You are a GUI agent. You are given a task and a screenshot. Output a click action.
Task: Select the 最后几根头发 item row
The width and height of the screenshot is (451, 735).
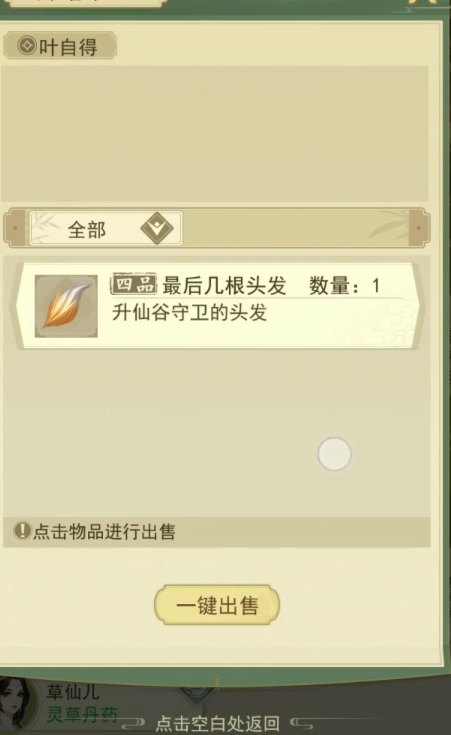(x=217, y=306)
